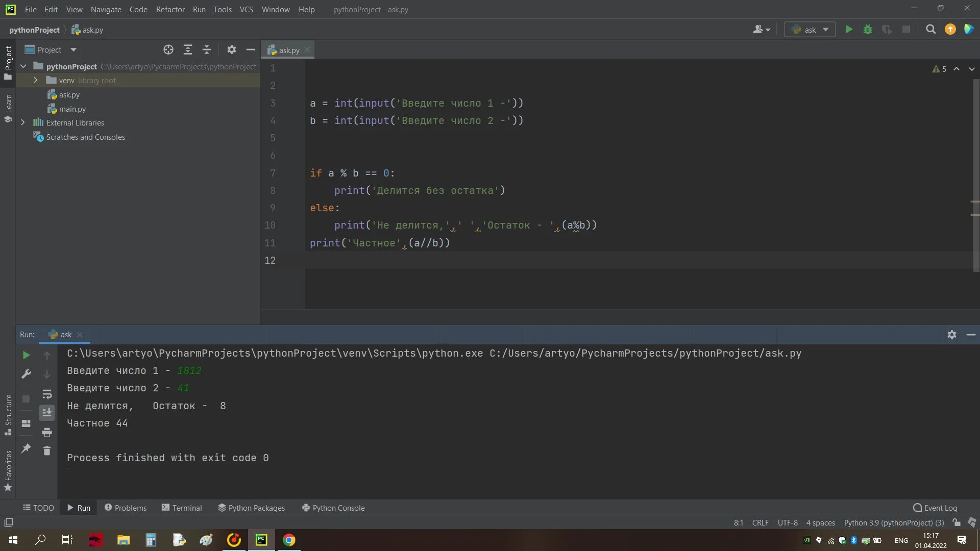Hide the Run tool window
Screen dimensions: 980x551
(971, 335)
